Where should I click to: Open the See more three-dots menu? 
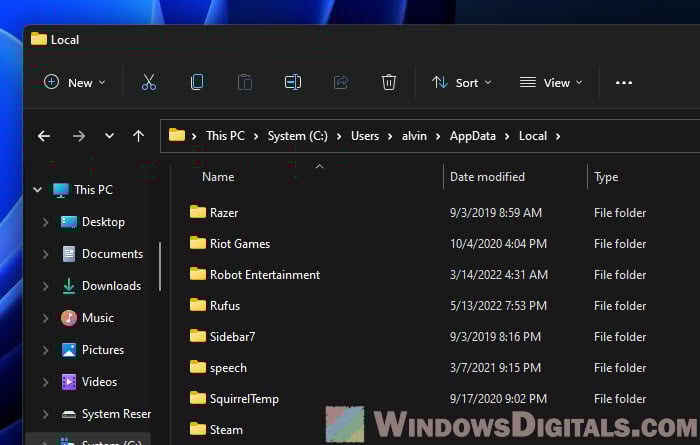(x=624, y=83)
